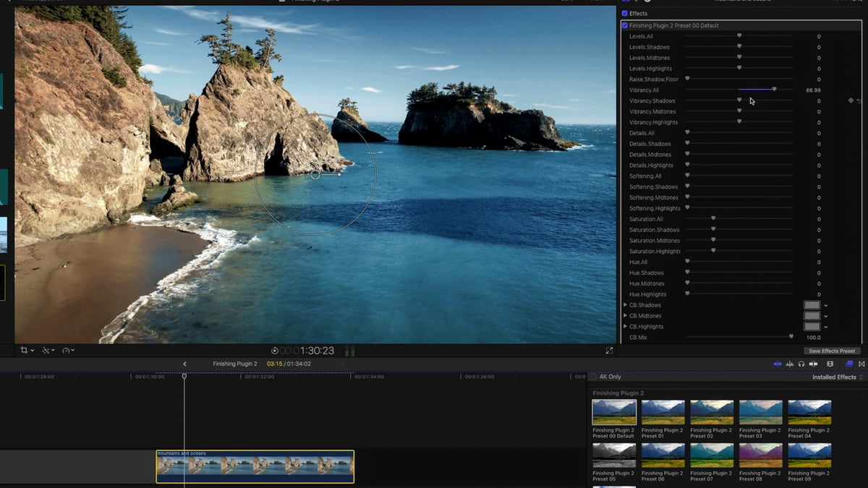868x488 pixels.
Task: Select Finishing Plugin 2 Preset 06 thumbnail
Action: pos(663,455)
